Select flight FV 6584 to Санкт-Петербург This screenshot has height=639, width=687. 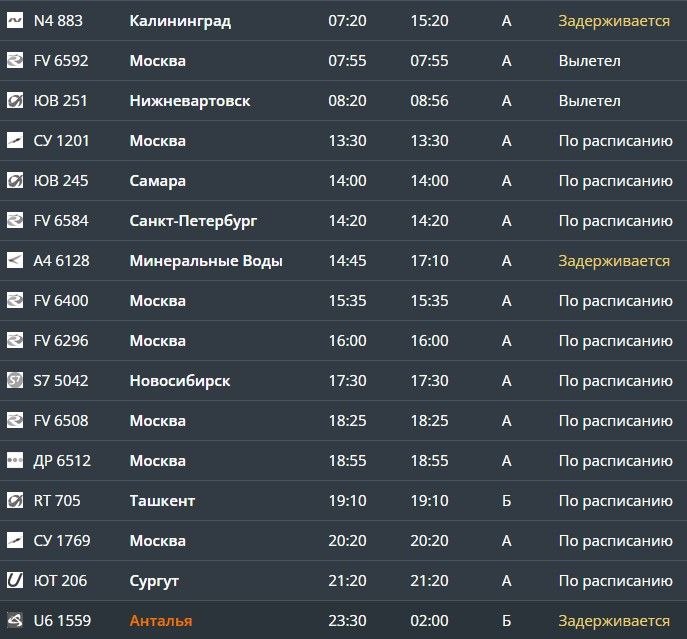pyautogui.click(x=344, y=220)
